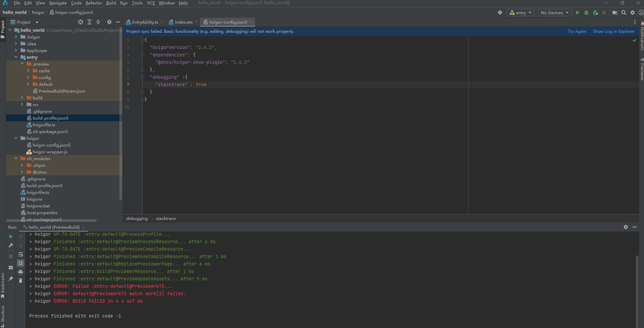Open Search Everywhere magnifier icon
This screenshot has width=644, height=328.
[624, 12]
